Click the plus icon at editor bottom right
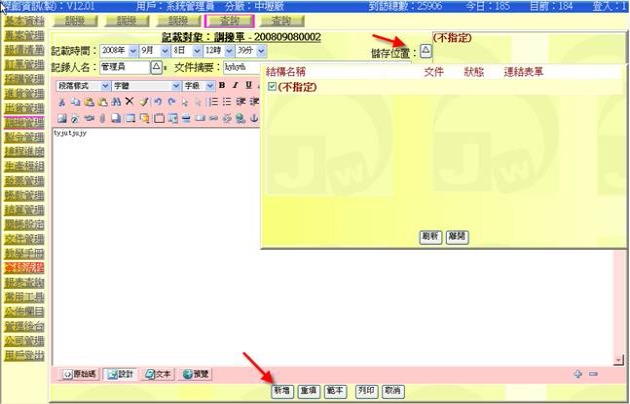630x404 pixels. click(578, 374)
